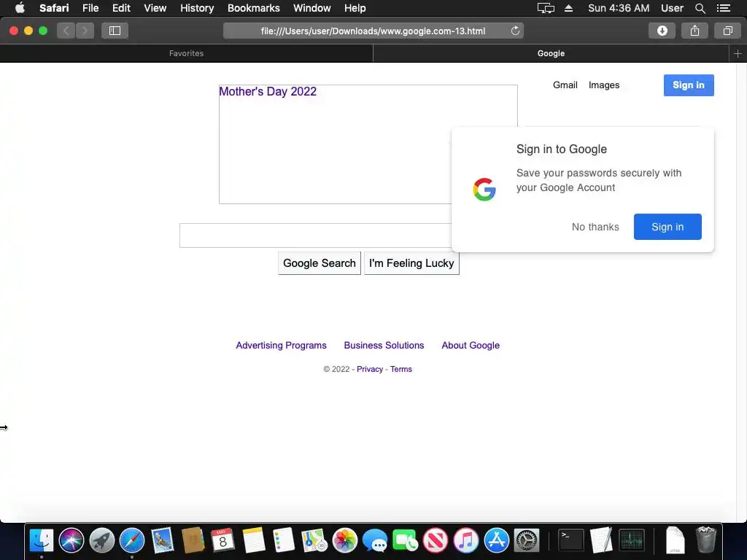Click the Safari forward arrow button

(85, 31)
